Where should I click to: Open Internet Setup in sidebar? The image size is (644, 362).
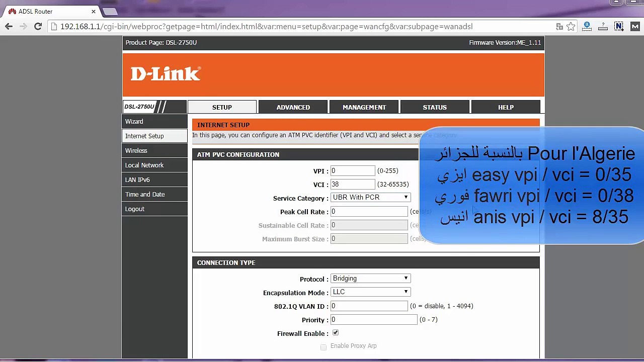click(154, 136)
